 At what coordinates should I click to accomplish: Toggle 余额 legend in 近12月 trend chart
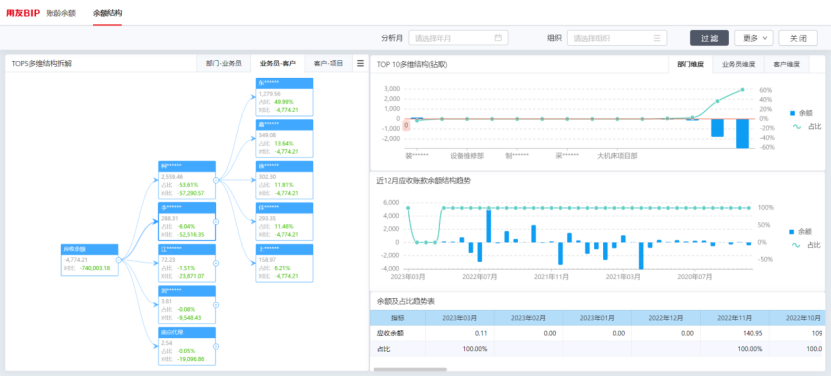coord(801,232)
